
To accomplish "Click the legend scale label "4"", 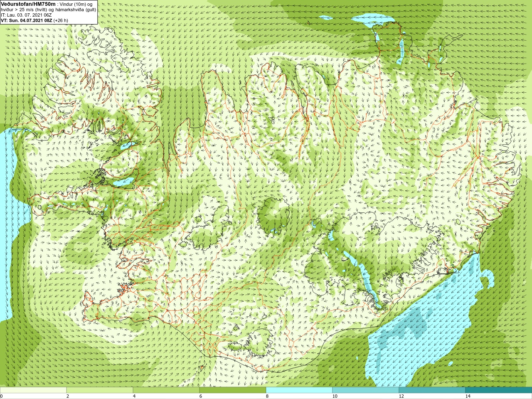I will click(x=134, y=396).
